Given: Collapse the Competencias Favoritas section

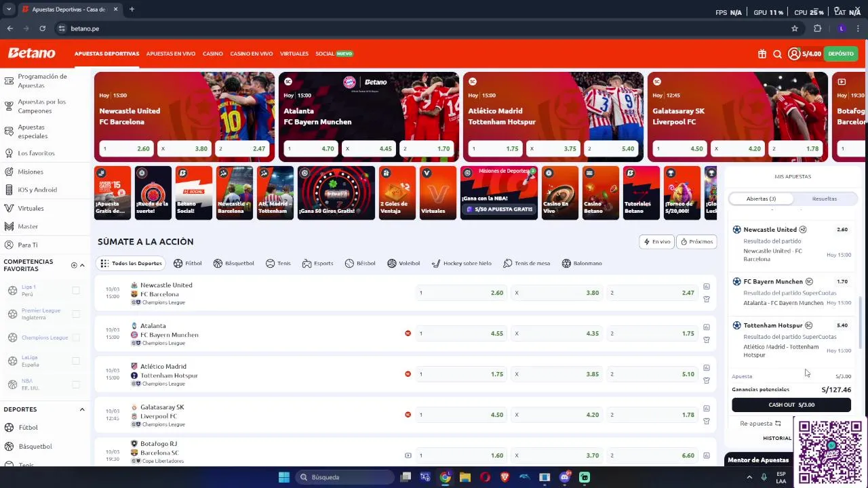Looking at the screenshot, I should (x=82, y=265).
